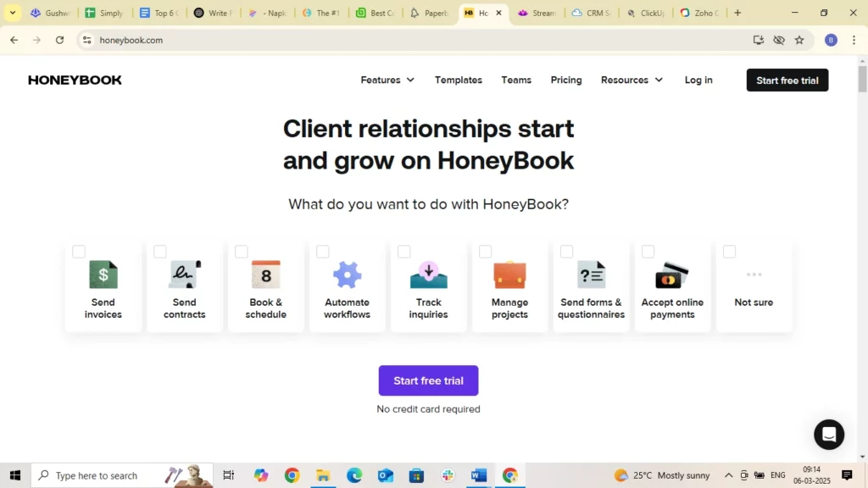868x488 pixels.
Task: Select the Not sure checkbox
Action: click(729, 251)
